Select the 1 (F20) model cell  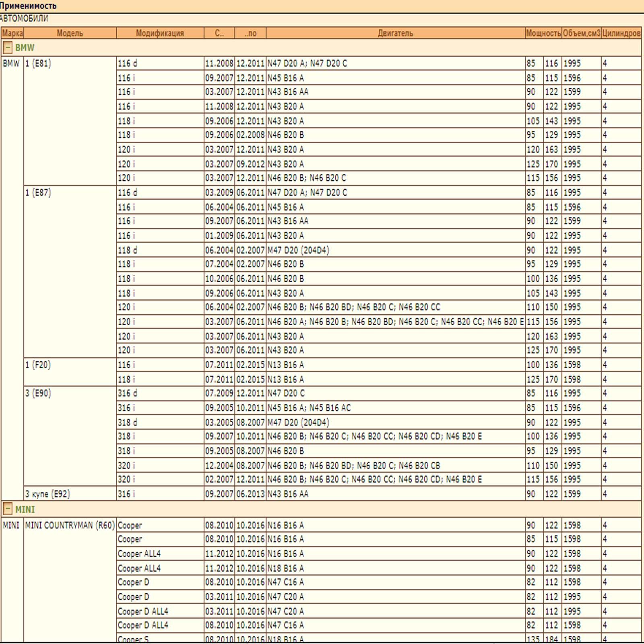pyautogui.click(x=38, y=365)
